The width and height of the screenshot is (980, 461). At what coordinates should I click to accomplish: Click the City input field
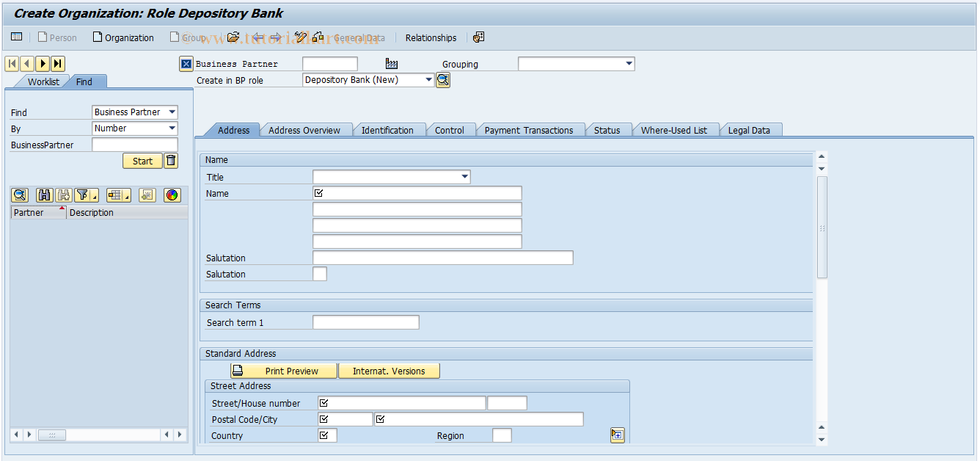tap(479, 419)
